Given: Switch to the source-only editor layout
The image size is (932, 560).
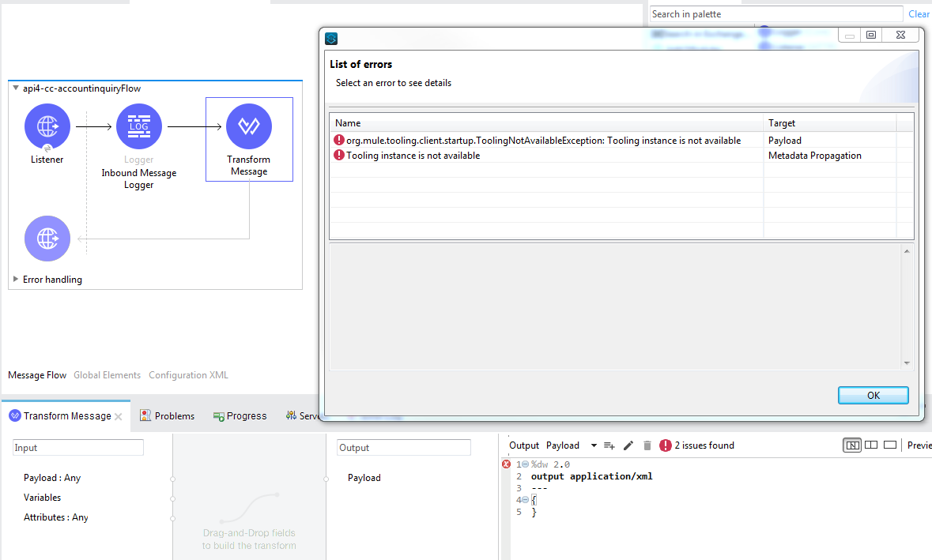Looking at the screenshot, I should tap(890, 445).
